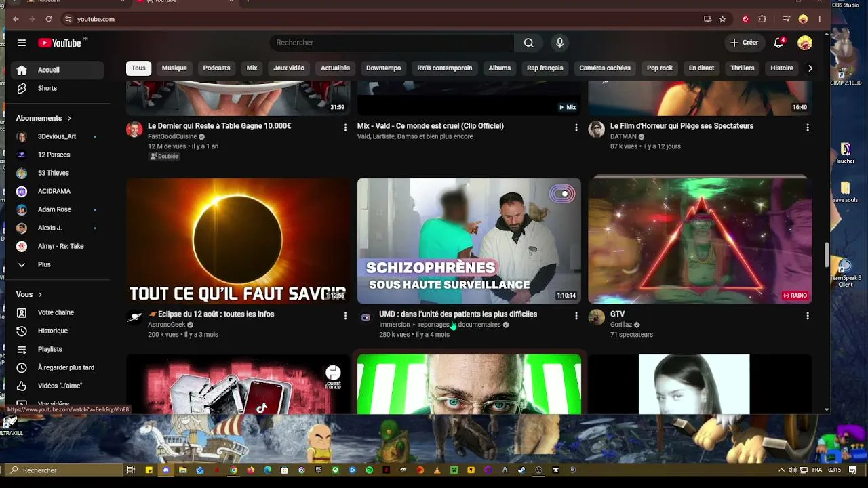Image resolution: width=868 pixels, height=488 pixels.
Task: Open Historique in the sidebar
Action: pos(58,331)
